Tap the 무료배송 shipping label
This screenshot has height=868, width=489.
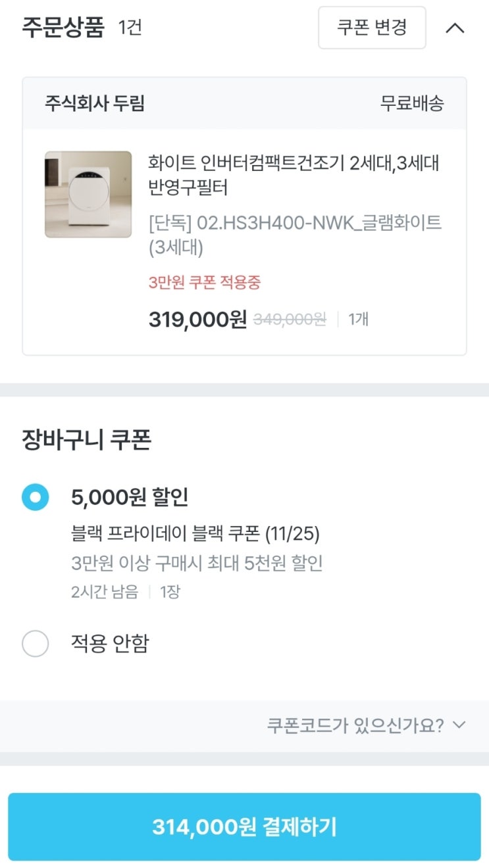[x=412, y=103]
